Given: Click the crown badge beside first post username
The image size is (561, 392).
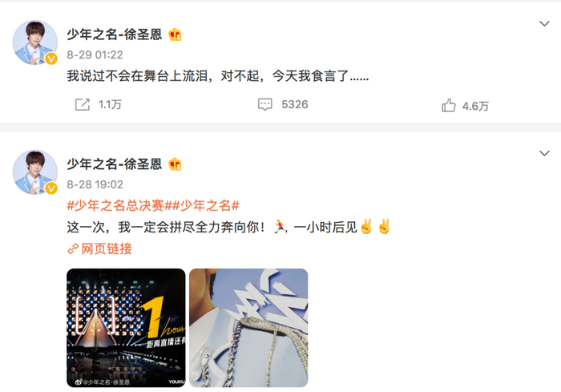Looking at the screenshot, I should pos(175,34).
